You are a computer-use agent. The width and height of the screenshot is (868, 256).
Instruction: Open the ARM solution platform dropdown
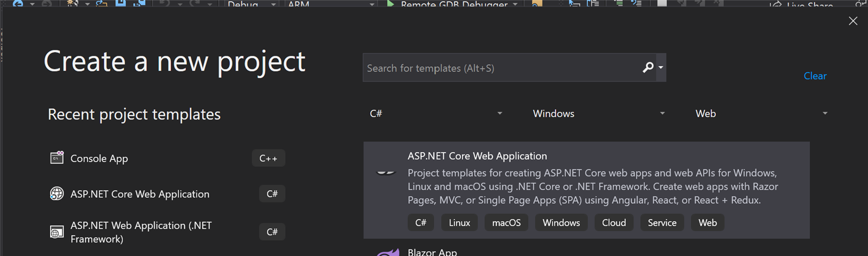[329, 4]
